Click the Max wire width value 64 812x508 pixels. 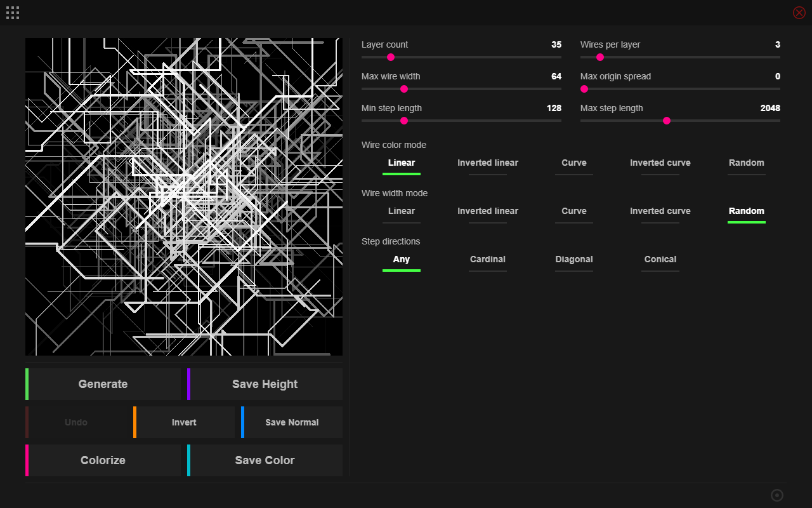[x=556, y=76]
